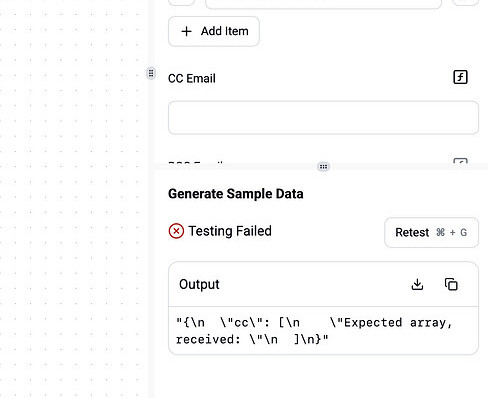Click the small cut-off button at top left
488x398 pixels.
pyautogui.click(x=181, y=3)
